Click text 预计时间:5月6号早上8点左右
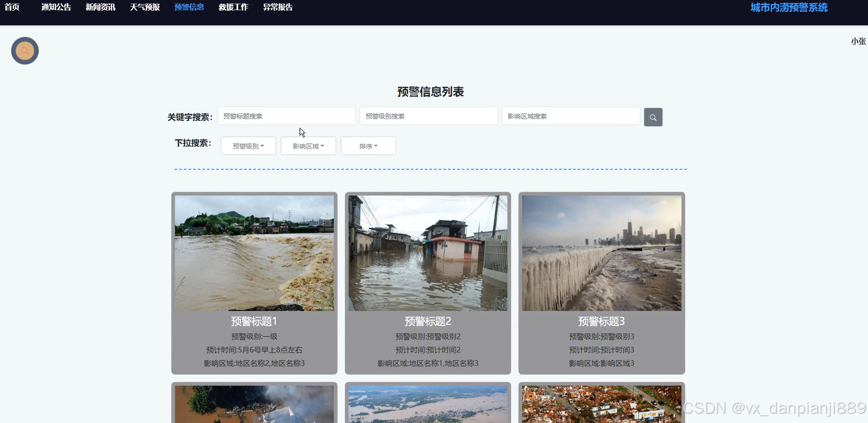This screenshot has width=868, height=423. click(x=254, y=350)
